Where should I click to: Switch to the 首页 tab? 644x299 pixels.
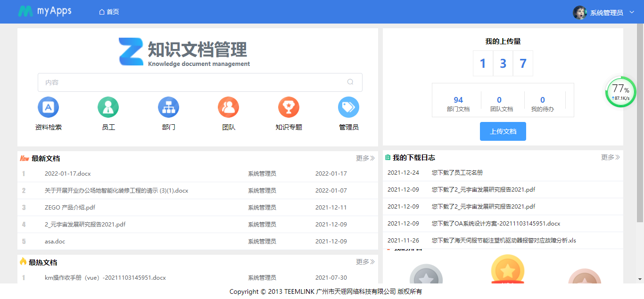tap(108, 11)
